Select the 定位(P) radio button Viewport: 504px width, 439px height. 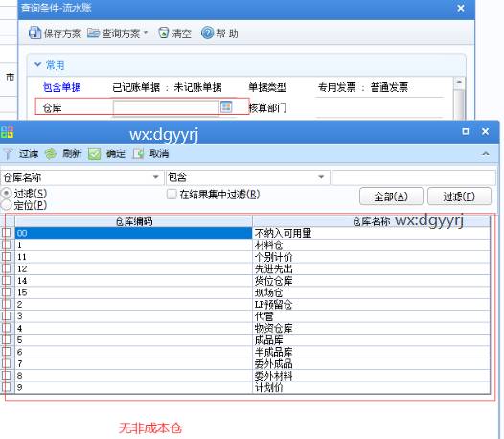click(7, 205)
